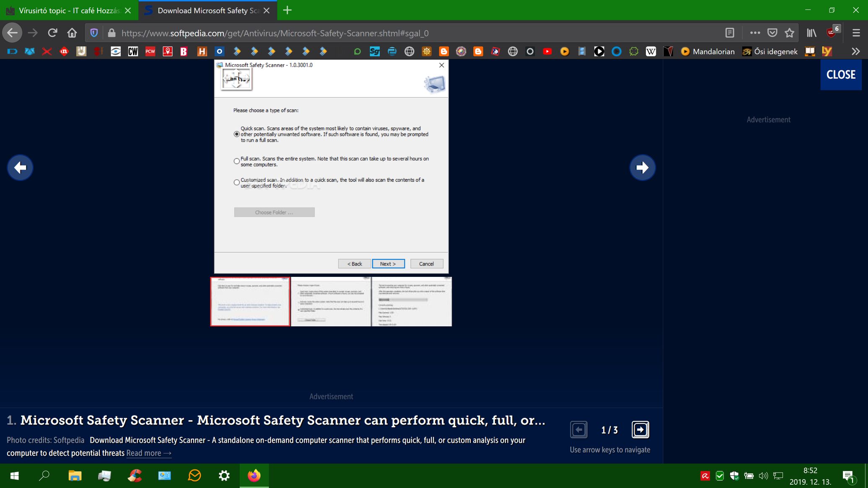The width and height of the screenshot is (868, 488).
Task: Select the third gallery thumbnail
Action: (412, 301)
